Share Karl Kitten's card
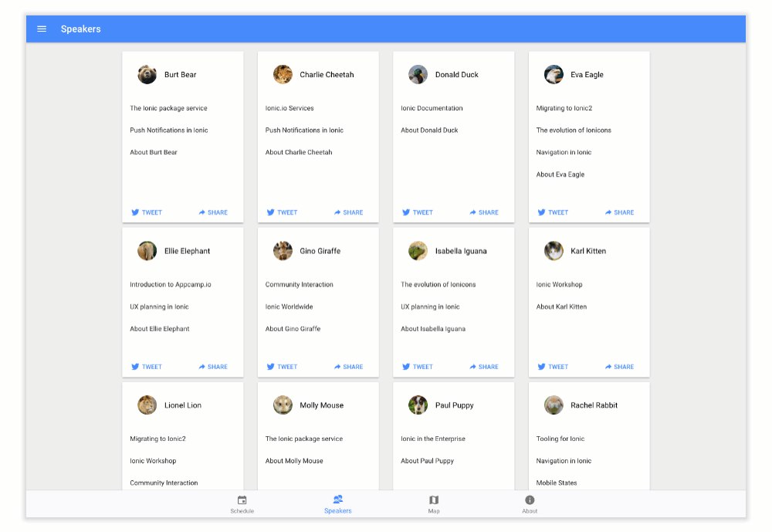This screenshot has width=772, height=532. [619, 367]
